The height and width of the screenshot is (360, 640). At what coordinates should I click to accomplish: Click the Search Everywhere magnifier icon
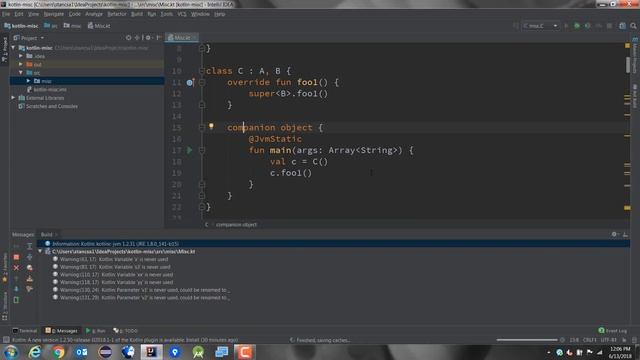633,26
